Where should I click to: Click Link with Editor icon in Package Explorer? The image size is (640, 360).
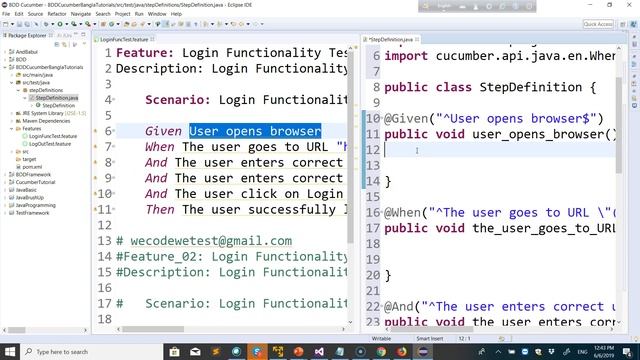pos(64,44)
